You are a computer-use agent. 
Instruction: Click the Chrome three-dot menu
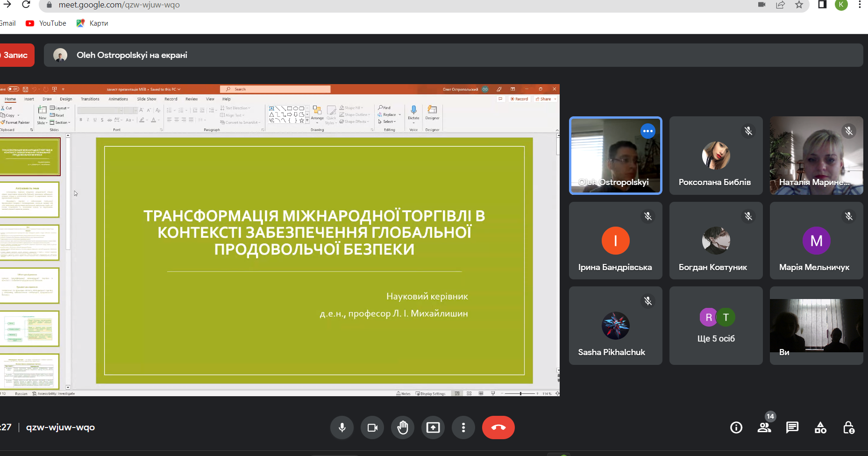860,5
